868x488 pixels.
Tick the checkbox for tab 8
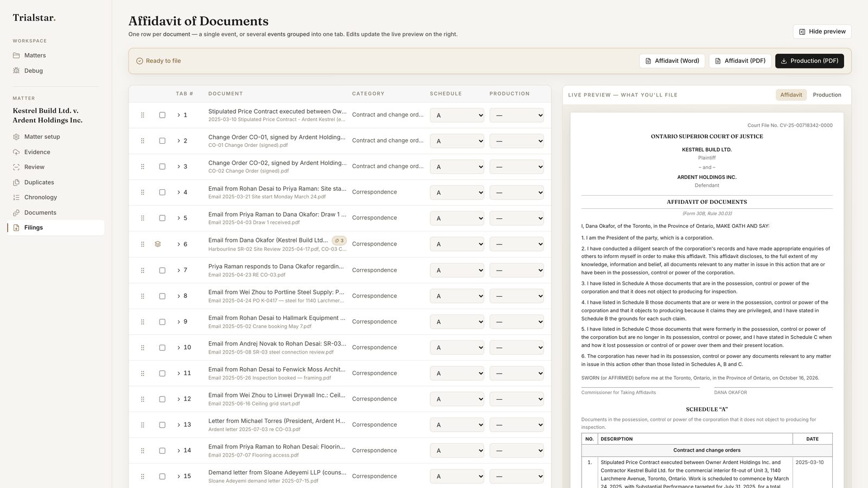coord(162,296)
